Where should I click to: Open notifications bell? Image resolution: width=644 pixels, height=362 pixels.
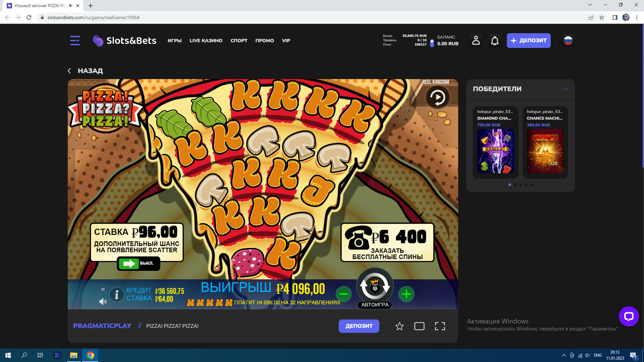click(494, 41)
